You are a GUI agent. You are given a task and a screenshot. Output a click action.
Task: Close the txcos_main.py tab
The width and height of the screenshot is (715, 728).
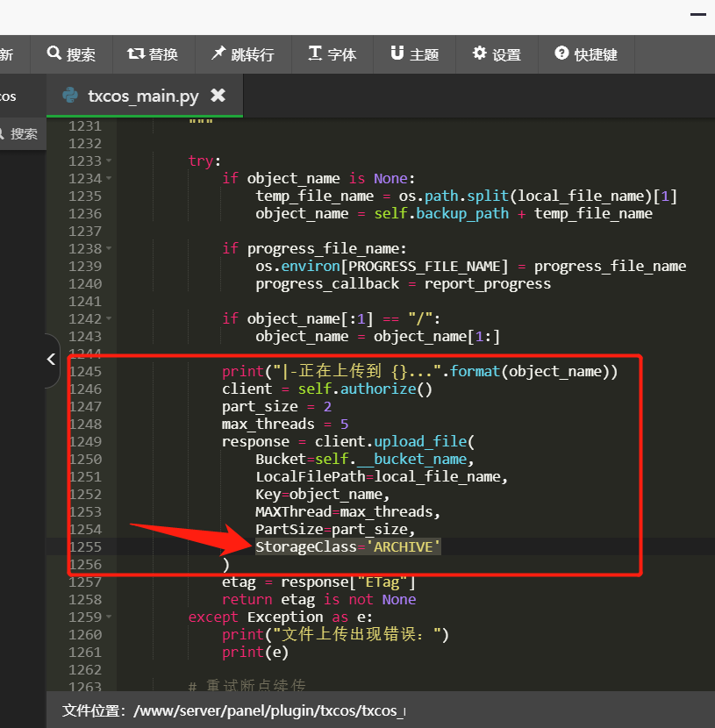218,96
